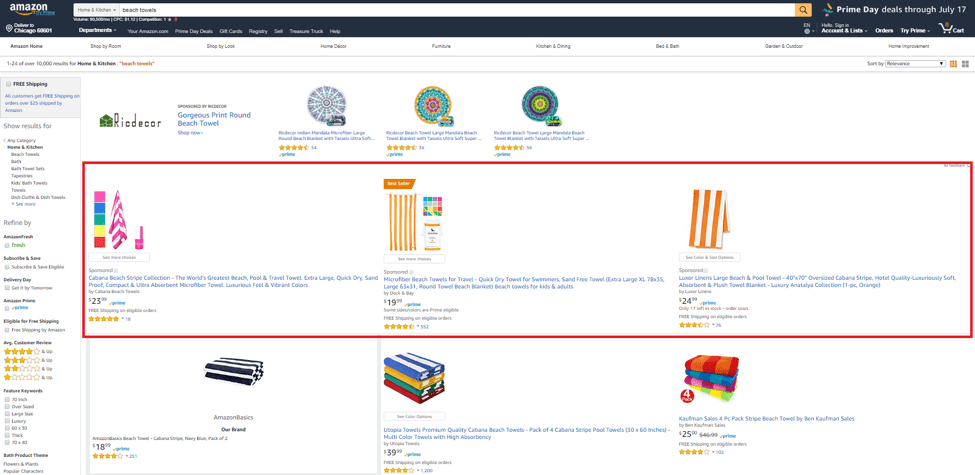
Task: Switch to grid view layout icon
Action: coord(953,64)
